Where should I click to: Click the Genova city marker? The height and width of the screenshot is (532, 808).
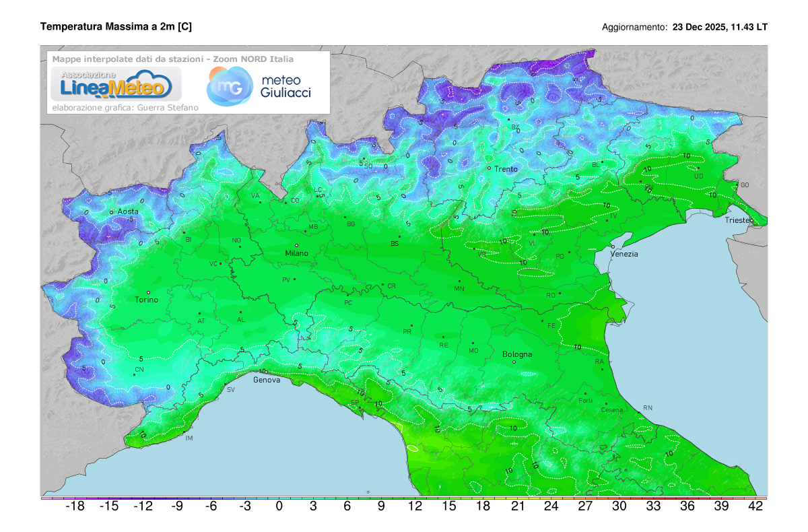click(265, 372)
